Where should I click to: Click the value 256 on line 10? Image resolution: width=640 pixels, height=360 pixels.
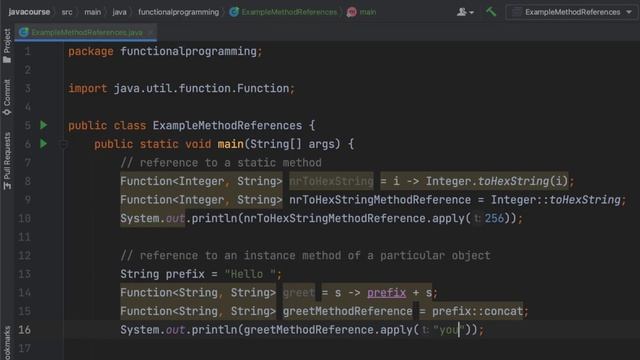pos(494,218)
